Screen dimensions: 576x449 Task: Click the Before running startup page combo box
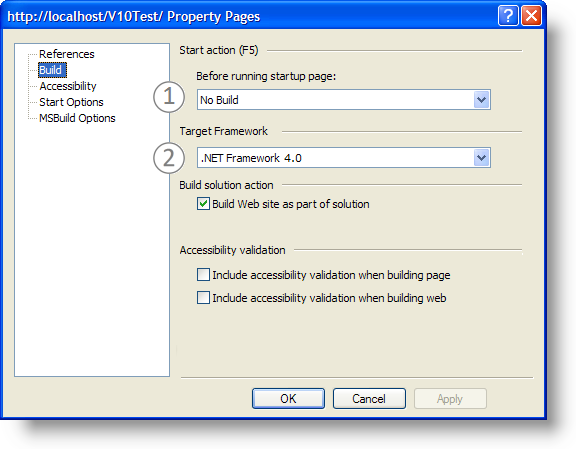343,100
